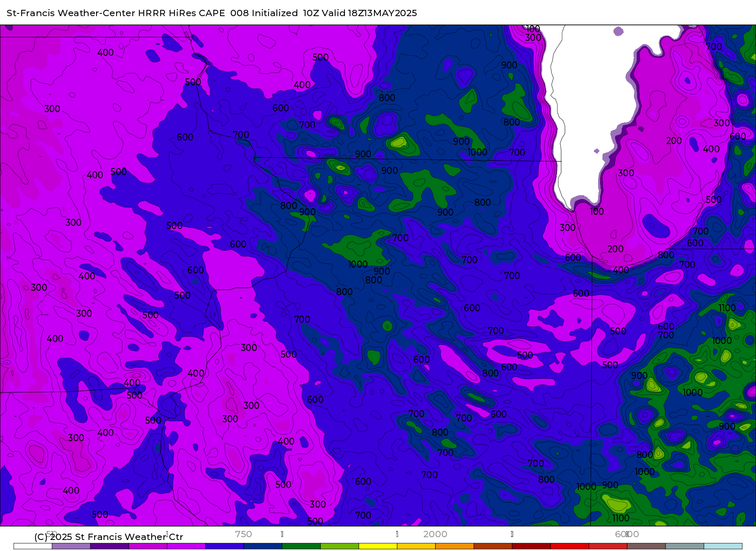Choose the yellow swatch in the color bar
This screenshot has width=756, height=551.
378,546
